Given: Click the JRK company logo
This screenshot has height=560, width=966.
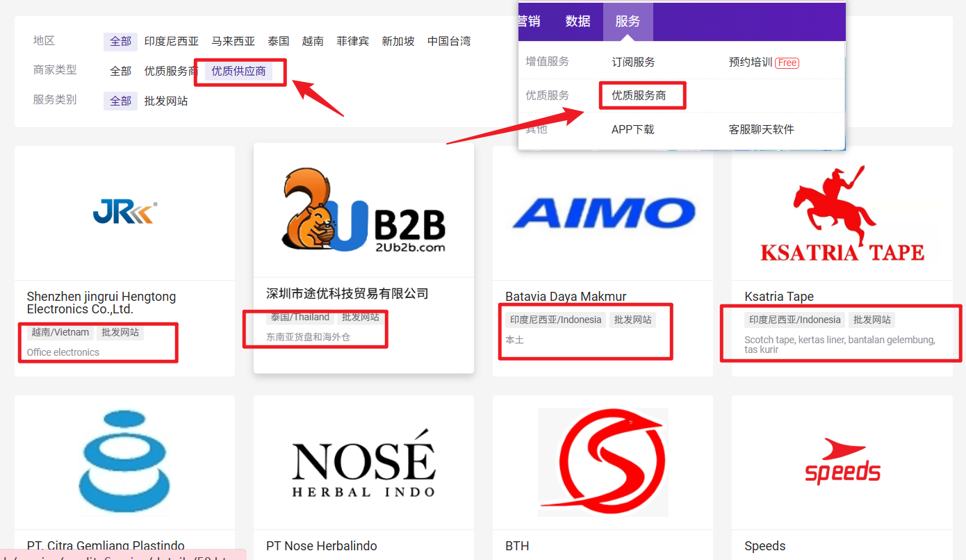Looking at the screenshot, I should click(x=125, y=213).
